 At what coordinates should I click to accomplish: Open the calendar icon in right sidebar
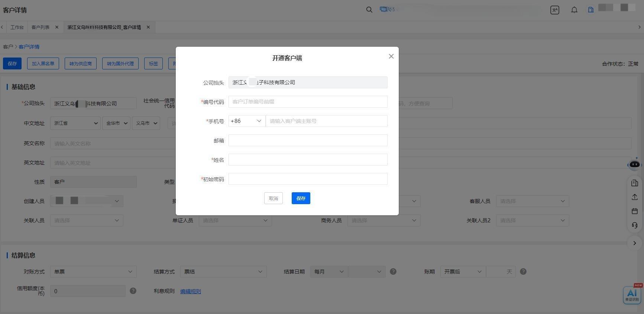click(634, 211)
